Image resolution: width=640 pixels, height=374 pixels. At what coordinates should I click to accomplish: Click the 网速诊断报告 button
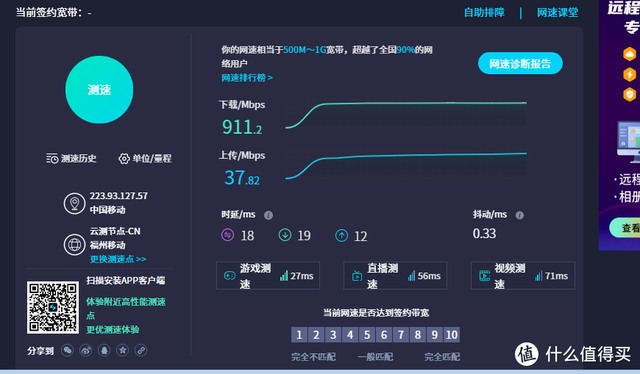point(520,64)
